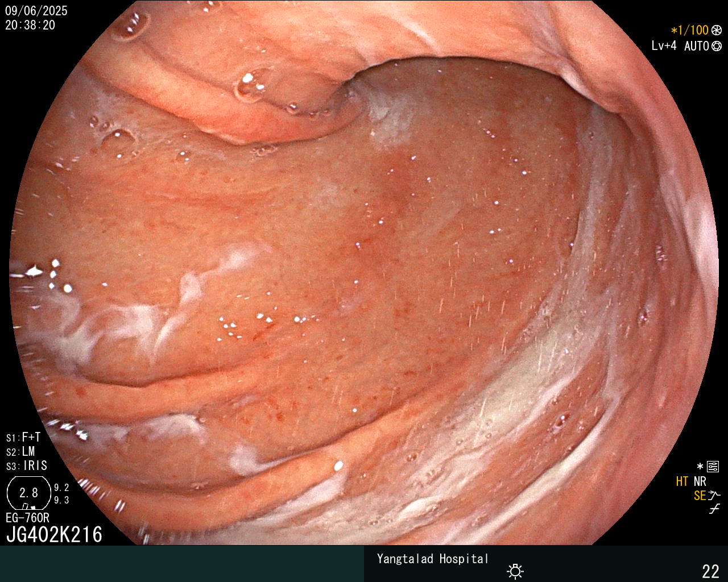The image size is (728, 582).
Task: Click the AUTO iris mode text
Action: coord(697,46)
